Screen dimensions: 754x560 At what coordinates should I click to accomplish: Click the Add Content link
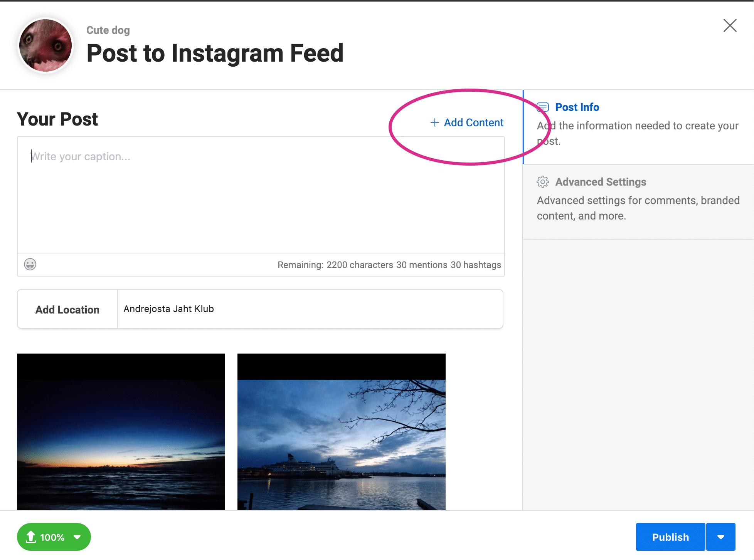(473, 122)
